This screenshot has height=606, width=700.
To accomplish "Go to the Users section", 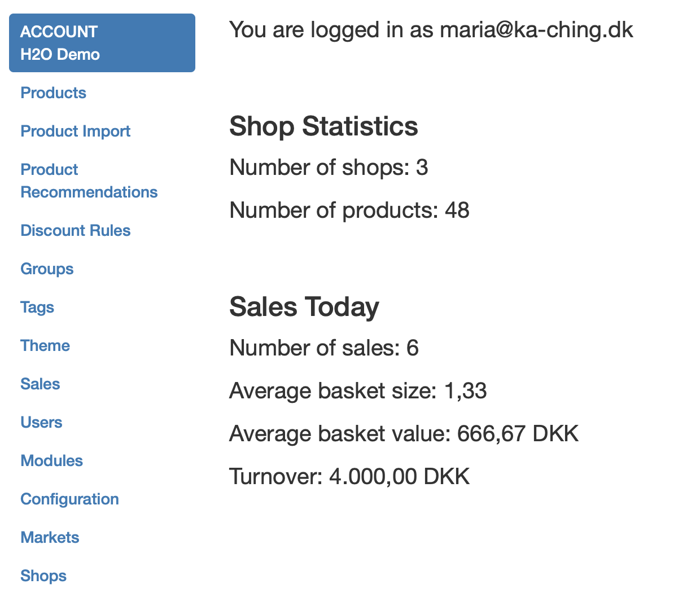I will (41, 422).
